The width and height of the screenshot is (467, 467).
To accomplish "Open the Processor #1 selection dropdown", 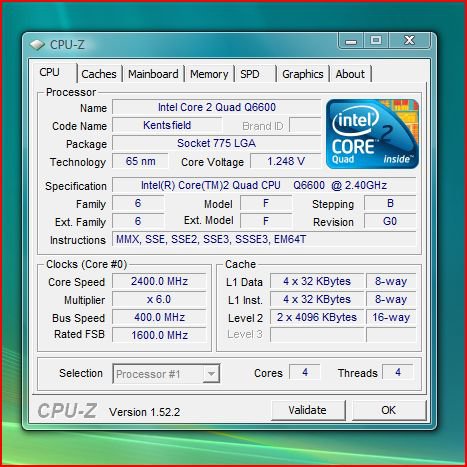I will click(x=166, y=374).
